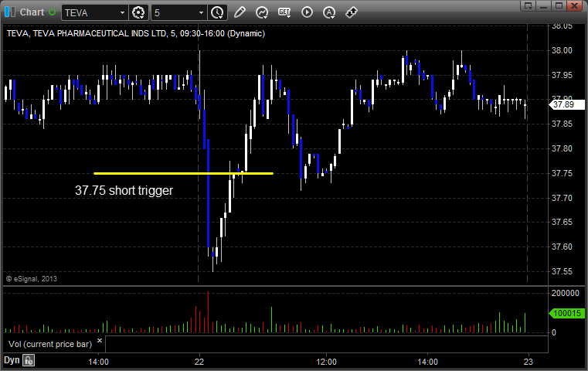The width and height of the screenshot is (588, 371).
Task: Minimize the chart window
Action: tap(544, 5)
